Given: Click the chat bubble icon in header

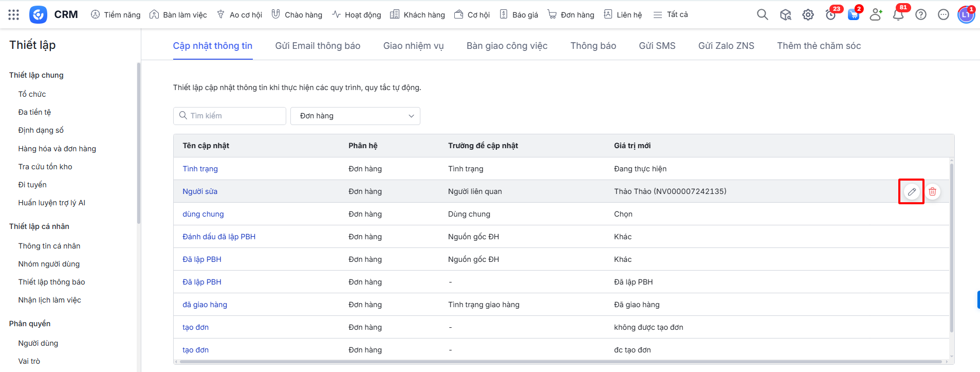Looking at the screenshot, I should click(943, 15).
